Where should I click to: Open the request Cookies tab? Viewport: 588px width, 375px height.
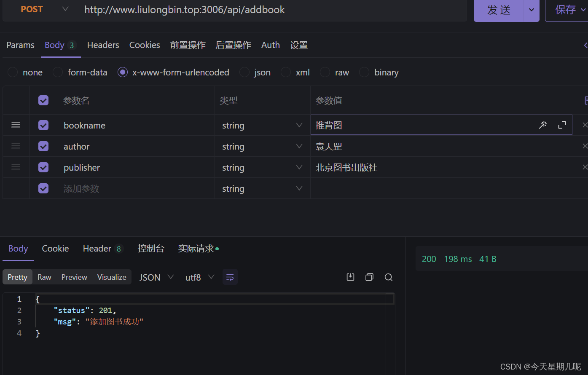[145, 45]
